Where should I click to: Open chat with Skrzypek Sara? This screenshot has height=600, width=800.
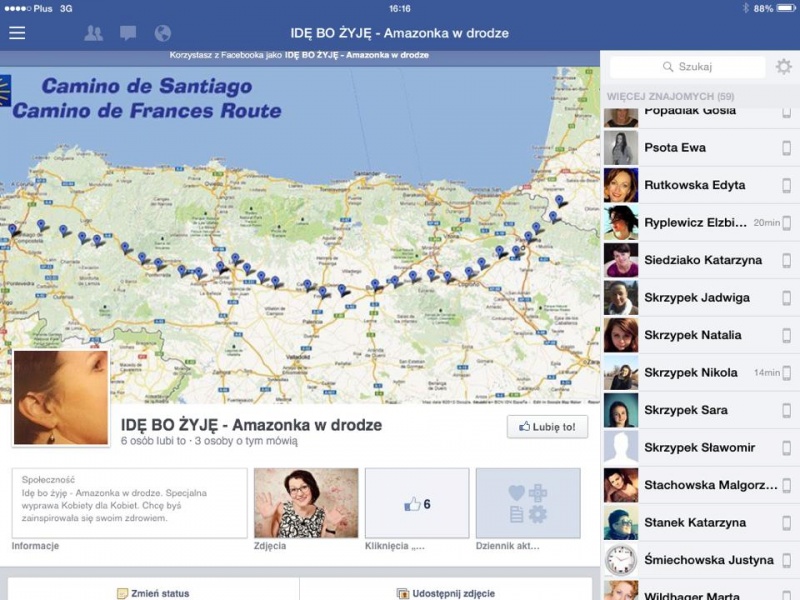pyautogui.click(x=700, y=410)
